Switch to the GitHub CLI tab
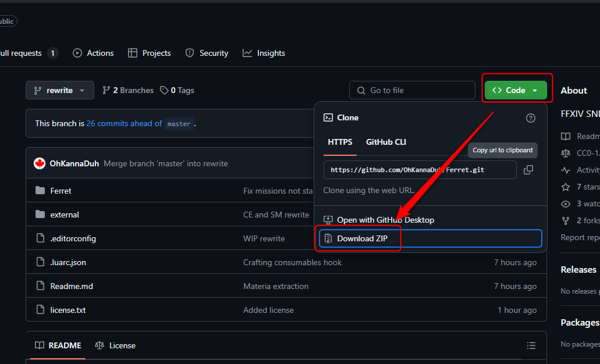Viewport: 600px width, 364px height. click(x=386, y=142)
